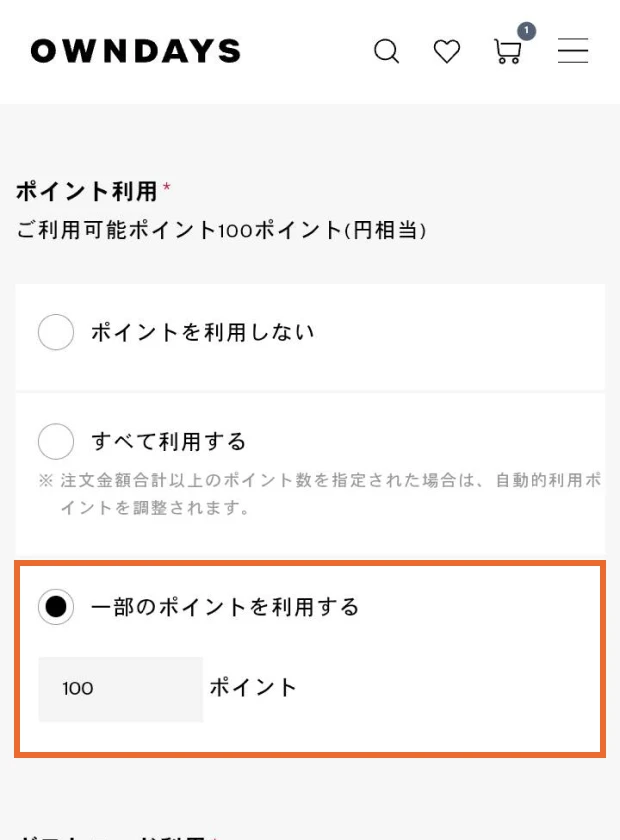This screenshot has width=620, height=840.
Task: Select the ポイントを利用しない radio button
Action: (x=56, y=332)
